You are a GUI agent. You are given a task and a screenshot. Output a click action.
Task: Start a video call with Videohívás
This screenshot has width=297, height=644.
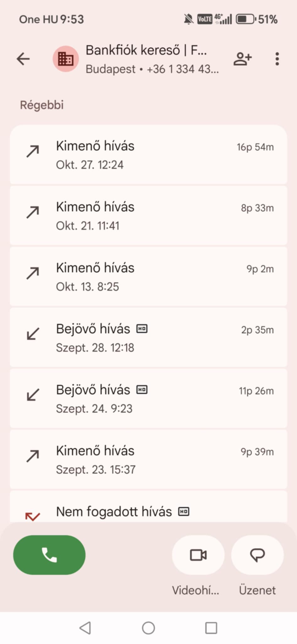coord(198,555)
